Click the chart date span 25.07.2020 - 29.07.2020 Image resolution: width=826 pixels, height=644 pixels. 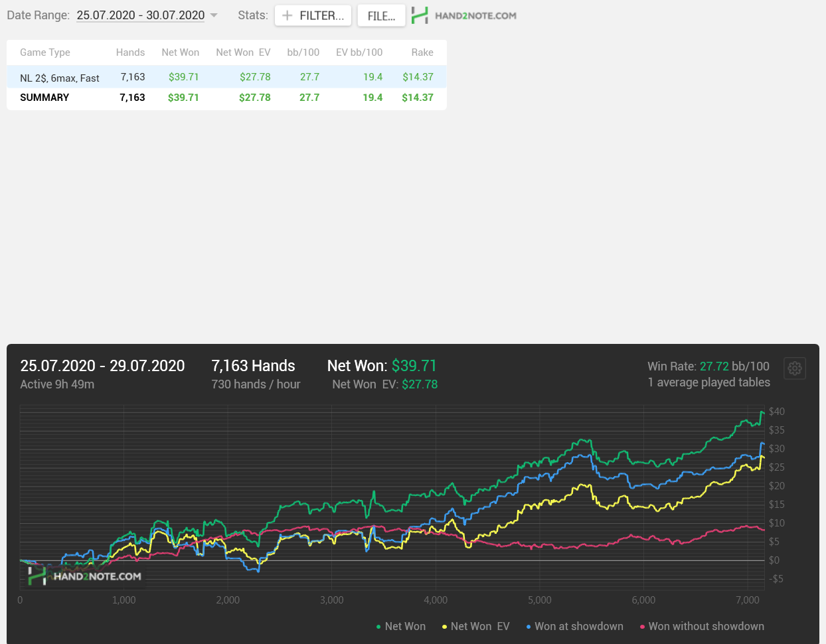pos(102,366)
